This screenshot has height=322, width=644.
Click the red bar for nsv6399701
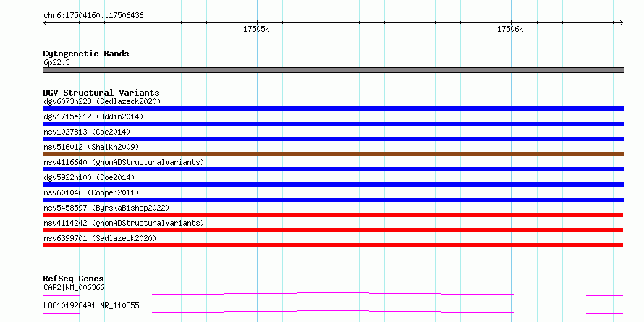click(333, 245)
